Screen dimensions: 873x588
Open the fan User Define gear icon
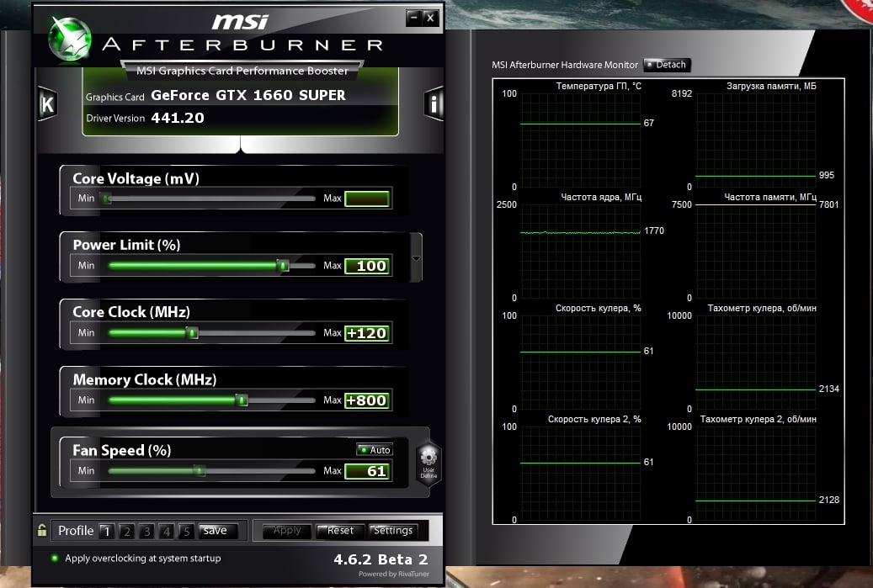(429, 461)
